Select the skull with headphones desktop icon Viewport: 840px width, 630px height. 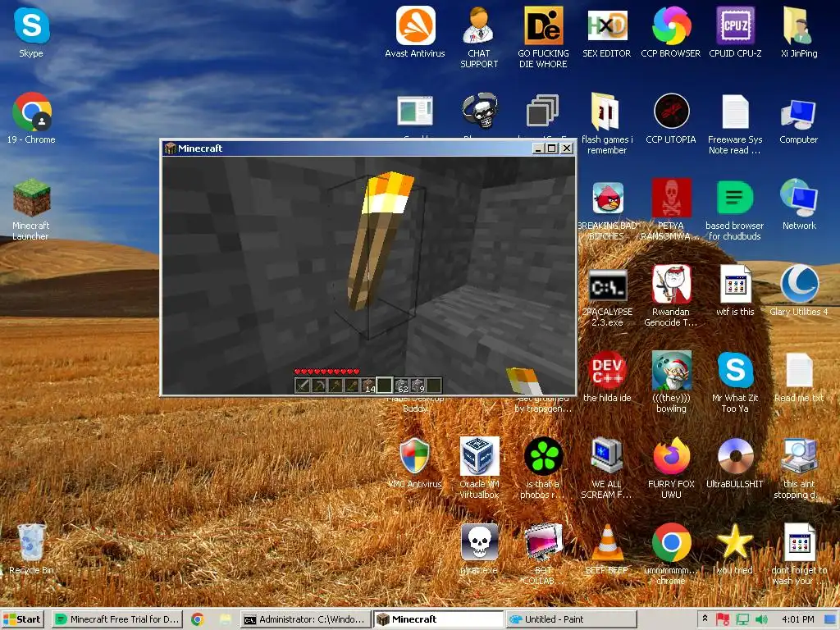(x=480, y=111)
